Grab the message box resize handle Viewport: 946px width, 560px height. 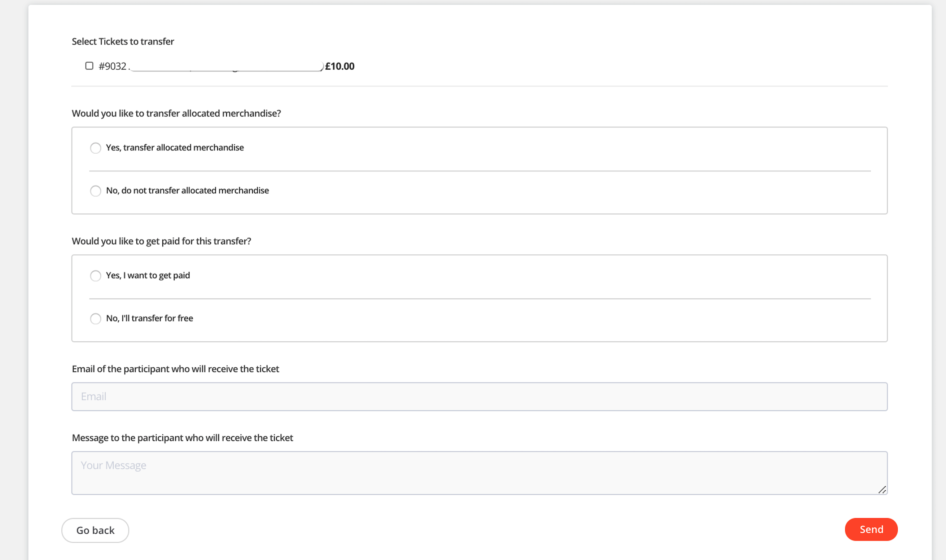click(x=882, y=490)
